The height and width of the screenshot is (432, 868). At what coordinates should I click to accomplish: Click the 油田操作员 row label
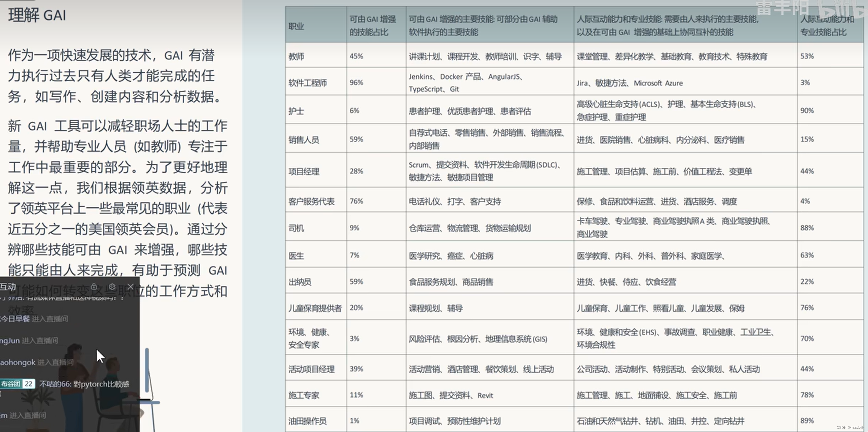pyautogui.click(x=307, y=421)
